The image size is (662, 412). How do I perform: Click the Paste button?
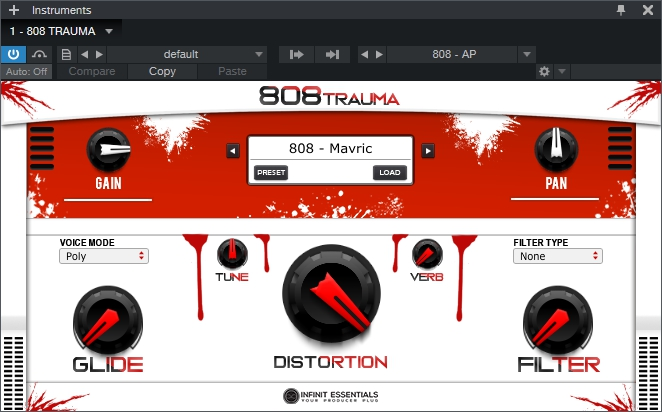[x=232, y=72]
